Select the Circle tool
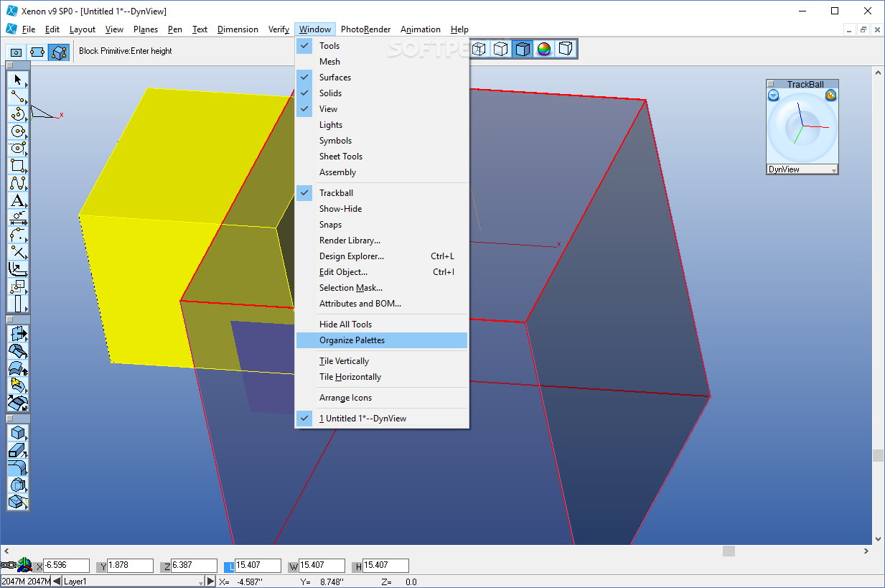 pyautogui.click(x=18, y=131)
